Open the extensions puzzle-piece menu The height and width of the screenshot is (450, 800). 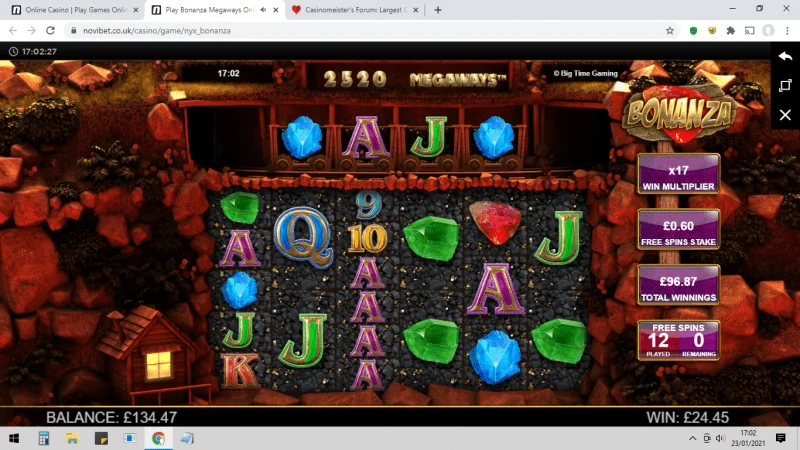tap(731, 31)
